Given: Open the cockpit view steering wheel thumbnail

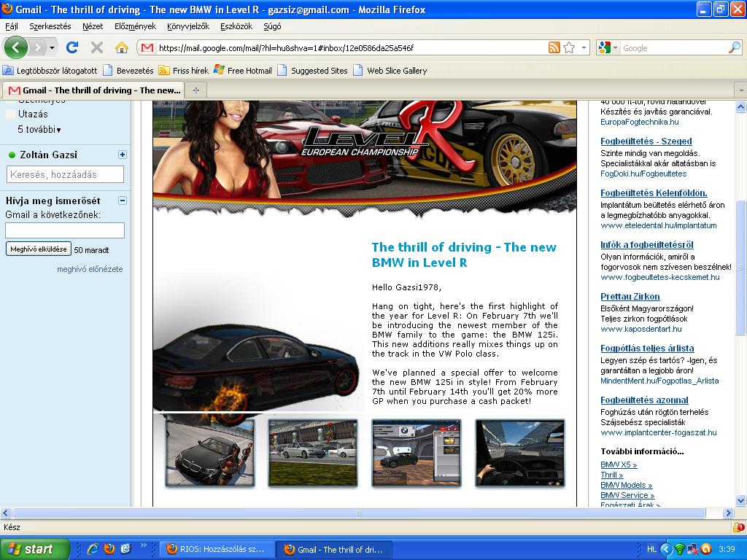Looking at the screenshot, I should (x=520, y=452).
